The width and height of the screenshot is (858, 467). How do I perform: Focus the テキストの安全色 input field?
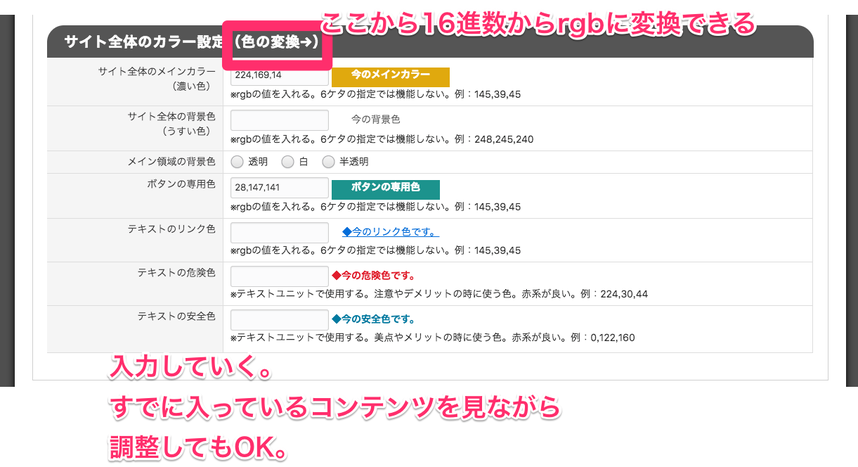pos(279,320)
